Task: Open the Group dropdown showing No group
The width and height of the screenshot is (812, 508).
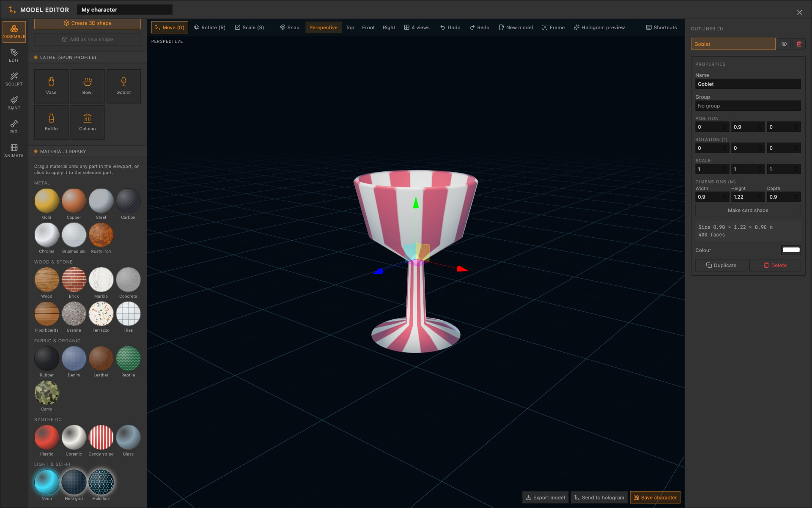Action: click(748, 106)
